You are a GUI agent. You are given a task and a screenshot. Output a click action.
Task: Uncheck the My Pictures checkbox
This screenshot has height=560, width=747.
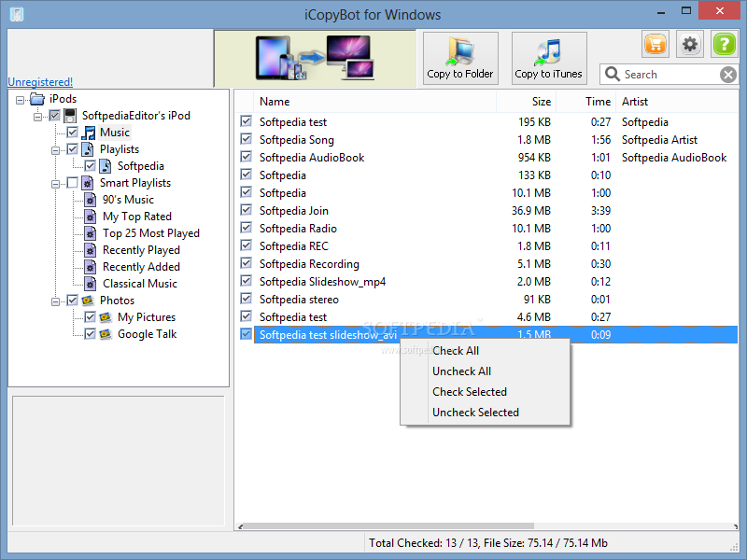point(90,317)
